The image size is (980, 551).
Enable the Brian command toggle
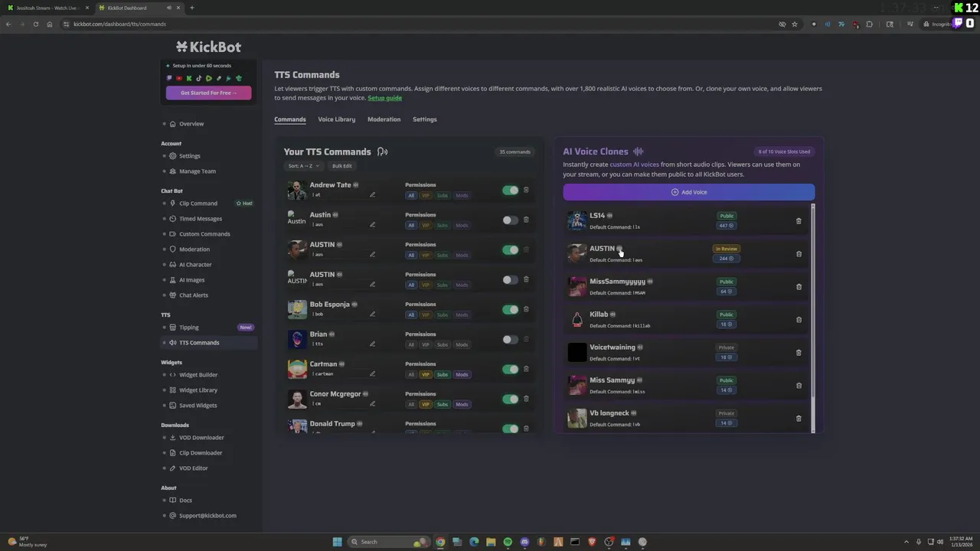[511, 339]
